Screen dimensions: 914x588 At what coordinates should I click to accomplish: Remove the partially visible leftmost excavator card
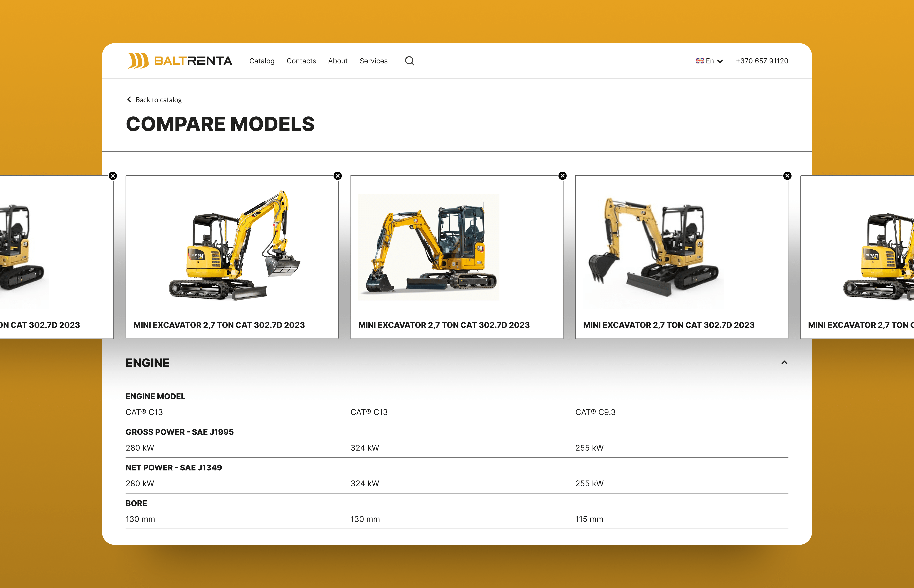pyautogui.click(x=113, y=176)
